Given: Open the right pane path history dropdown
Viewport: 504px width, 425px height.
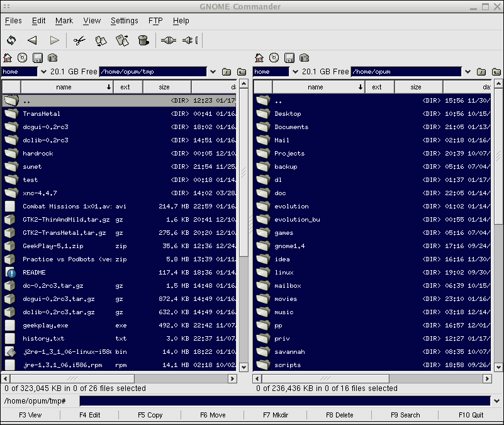Looking at the screenshot, I should 467,72.
